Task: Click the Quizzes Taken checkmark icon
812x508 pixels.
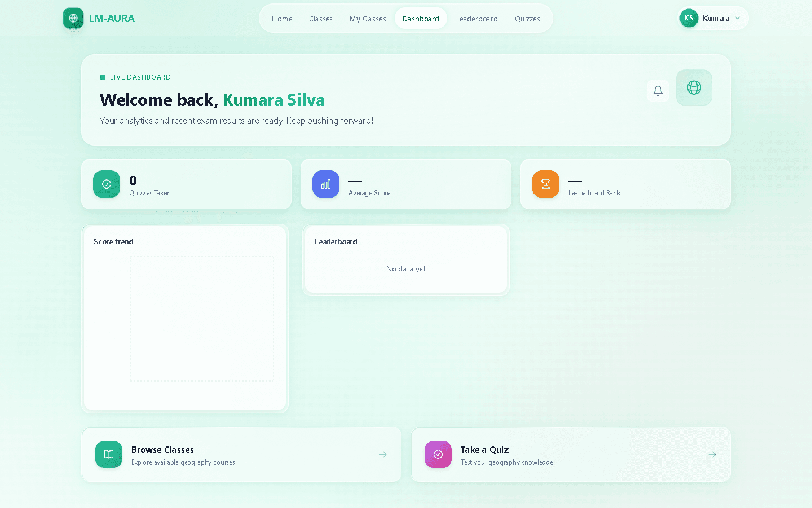Action: 107,184
